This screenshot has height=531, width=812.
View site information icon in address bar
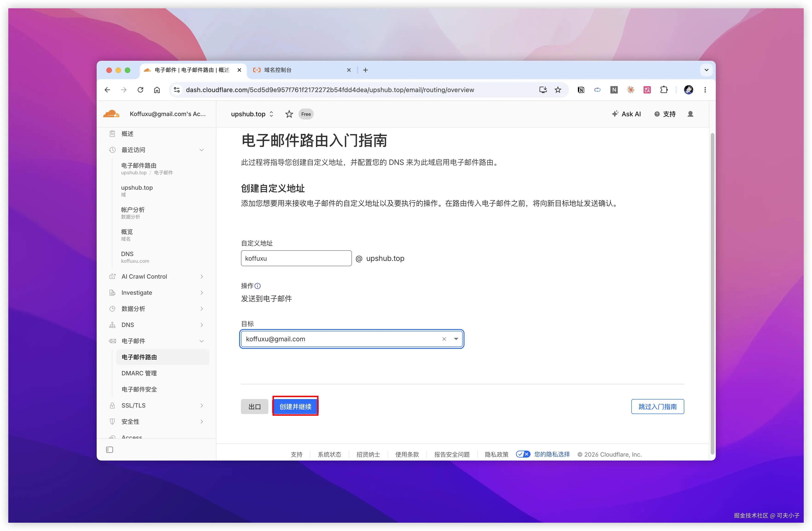point(177,90)
